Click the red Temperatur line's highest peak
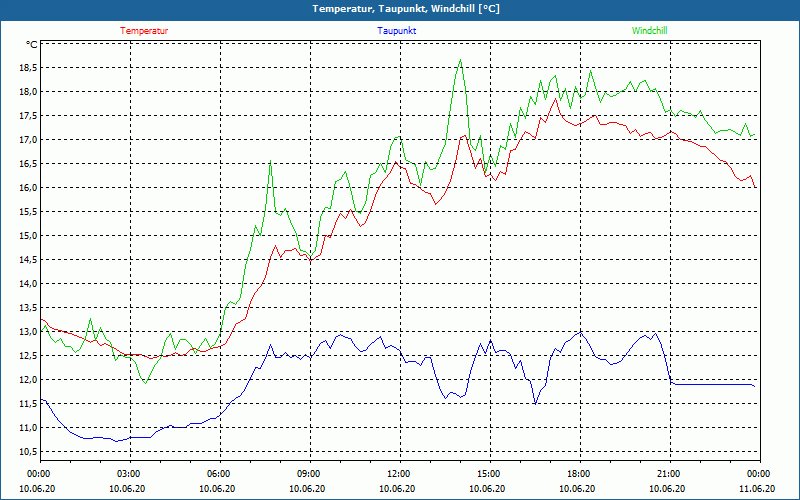 point(555,98)
